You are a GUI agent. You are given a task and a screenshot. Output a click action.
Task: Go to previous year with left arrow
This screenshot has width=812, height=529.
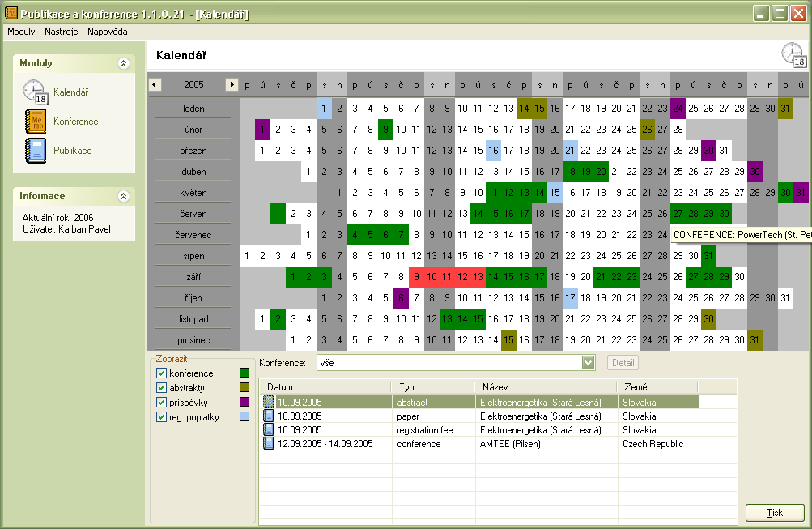155,84
